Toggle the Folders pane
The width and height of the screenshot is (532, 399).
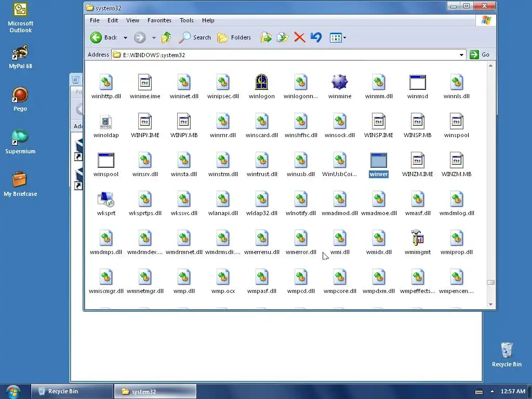[234, 37]
